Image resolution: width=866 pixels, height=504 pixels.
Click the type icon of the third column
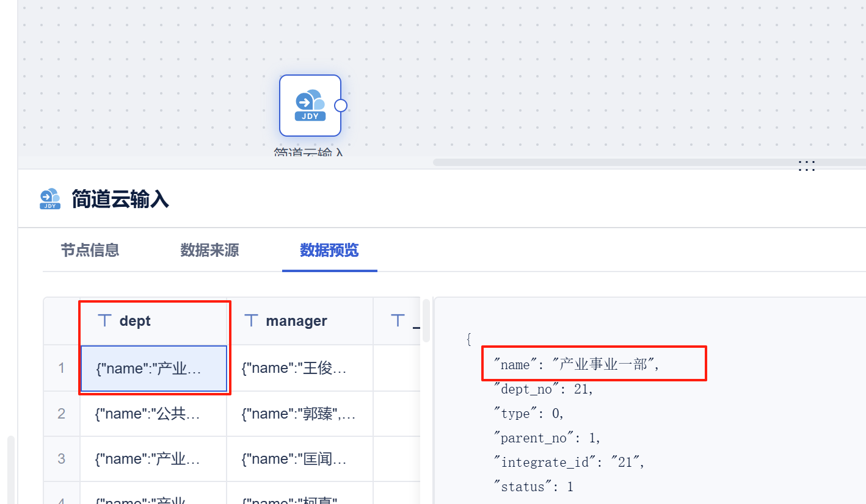click(x=398, y=321)
